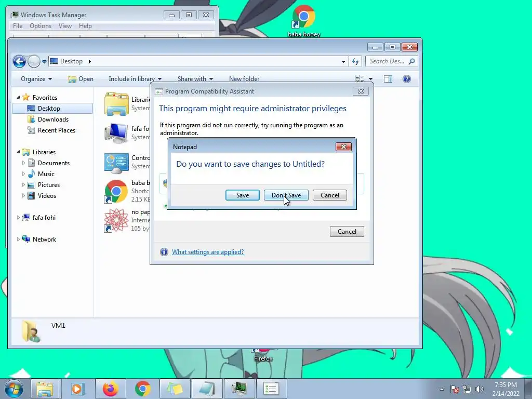
Task: Open Windows Explorer from taskbar
Action: coord(45,389)
